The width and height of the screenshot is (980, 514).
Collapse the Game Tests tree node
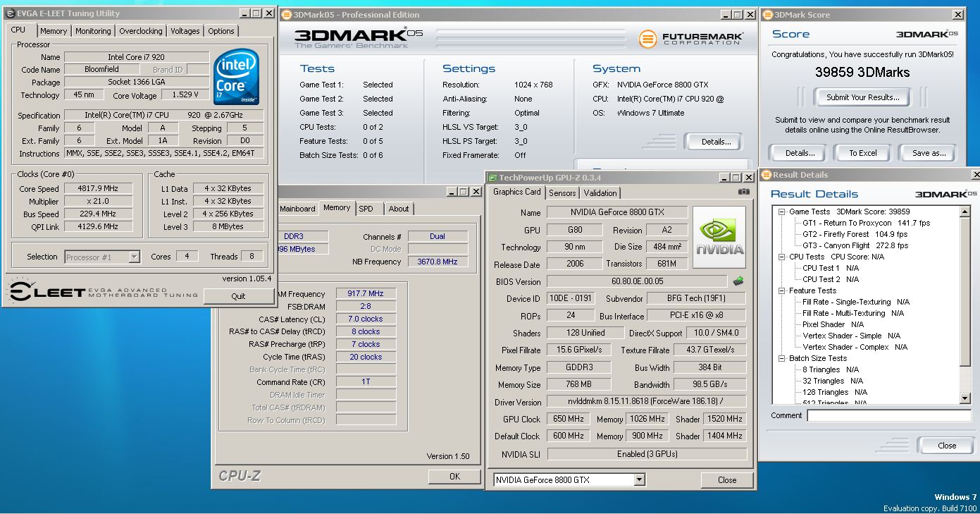[781, 212]
